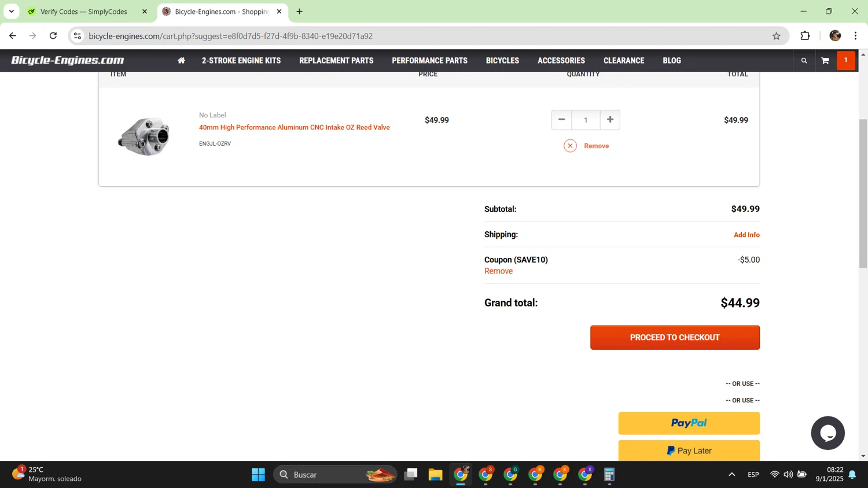Open browser extensions puzzle icon
The height and width of the screenshot is (488, 868).
click(x=805, y=36)
